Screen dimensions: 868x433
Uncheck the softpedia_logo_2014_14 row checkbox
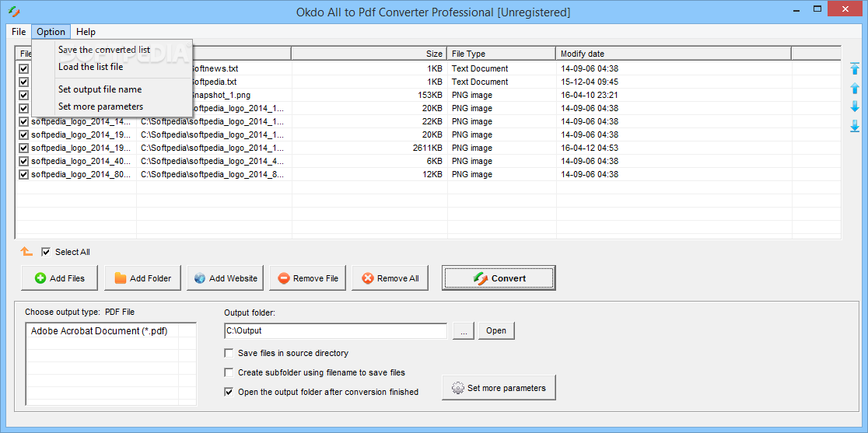tap(24, 121)
